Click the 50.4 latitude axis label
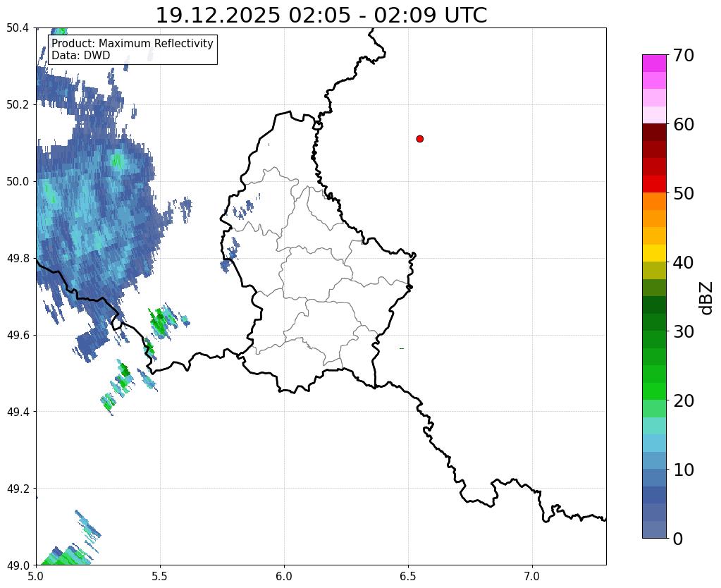The image size is (721, 588). [x=18, y=28]
